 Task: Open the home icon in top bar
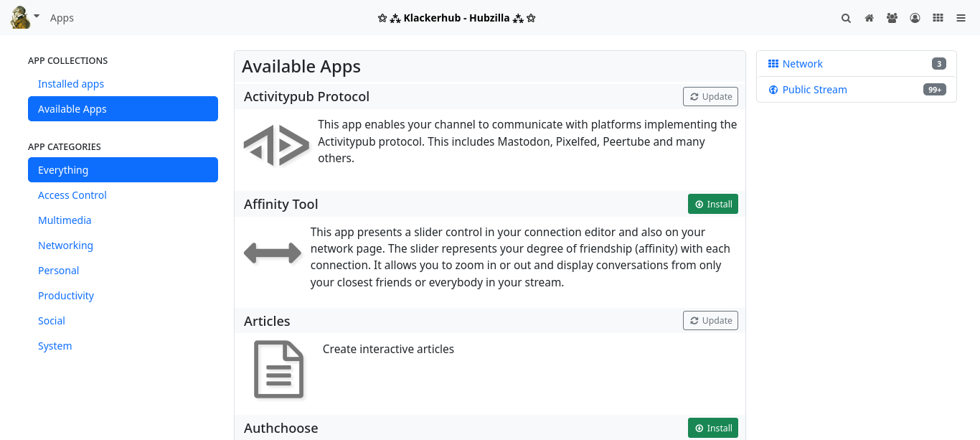[x=869, y=18]
